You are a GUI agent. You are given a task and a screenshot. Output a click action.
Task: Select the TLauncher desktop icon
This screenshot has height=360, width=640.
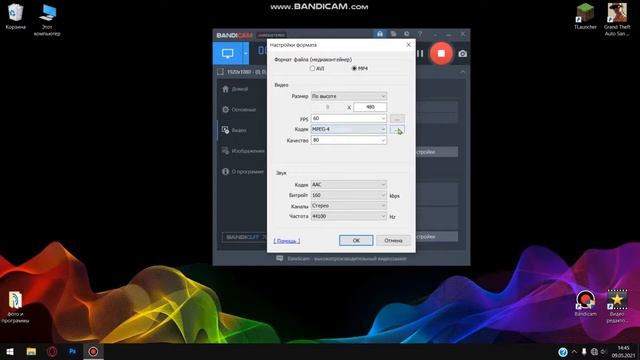[585, 17]
